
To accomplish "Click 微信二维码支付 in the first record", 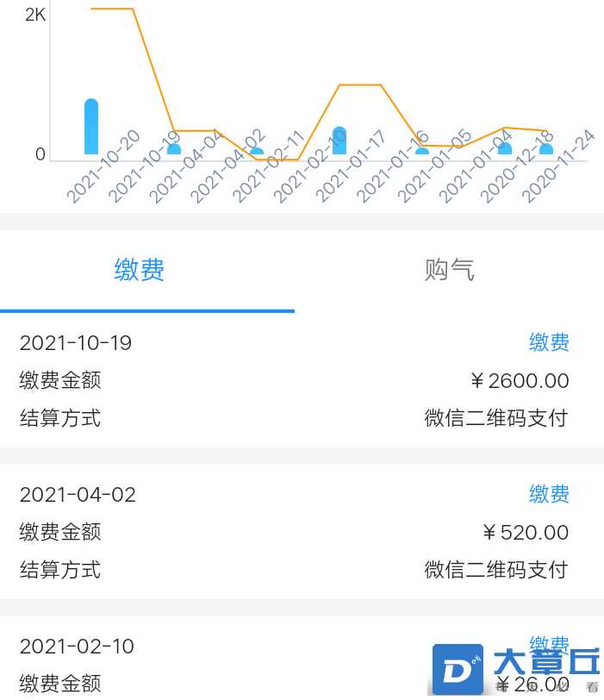I will pos(496,418).
